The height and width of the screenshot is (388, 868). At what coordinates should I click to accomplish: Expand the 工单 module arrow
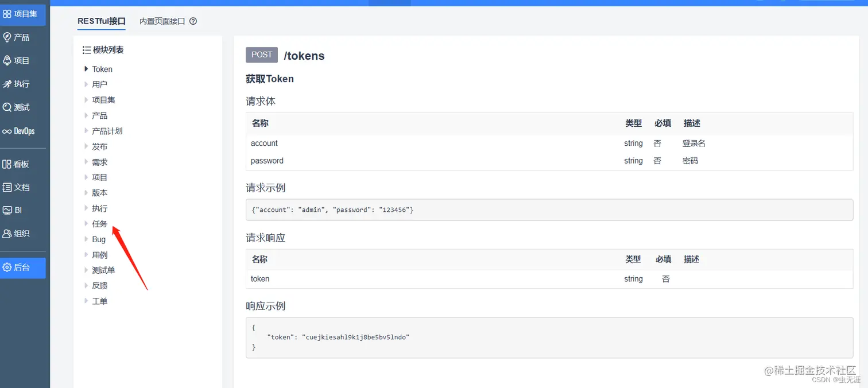click(86, 301)
